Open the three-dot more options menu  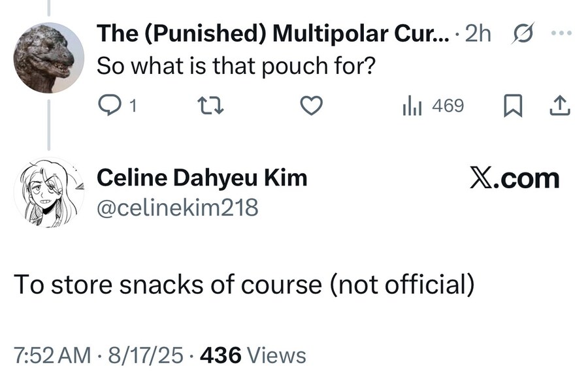coord(563,32)
